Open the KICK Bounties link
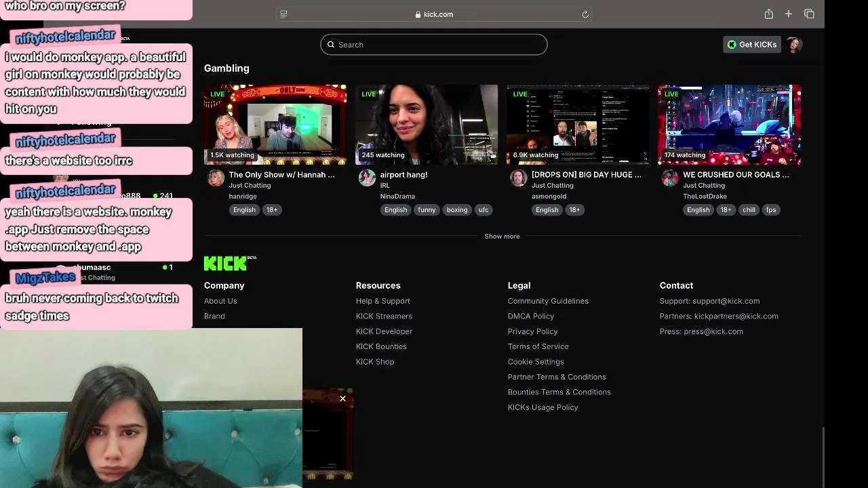The height and width of the screenshot is (488, 868). click(381, 346)
